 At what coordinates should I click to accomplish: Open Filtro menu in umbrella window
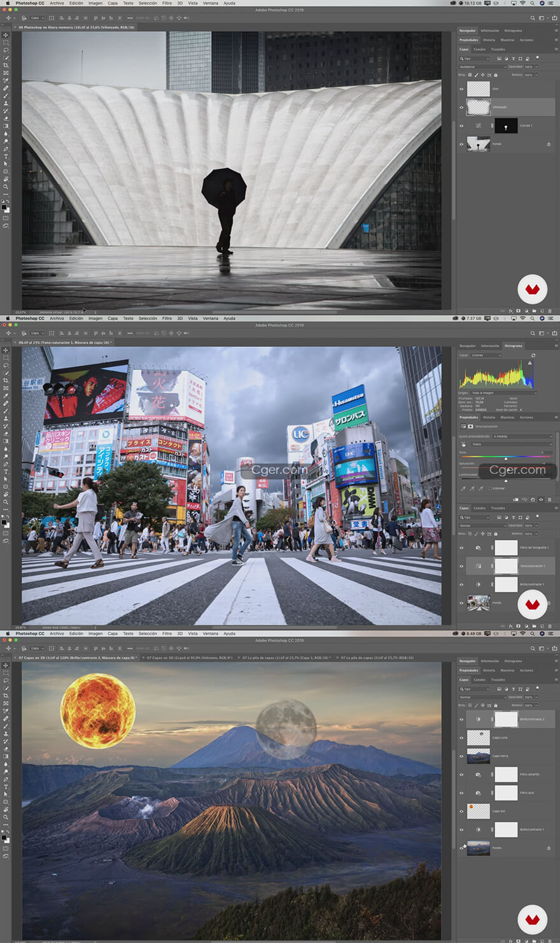coord(167,3)
